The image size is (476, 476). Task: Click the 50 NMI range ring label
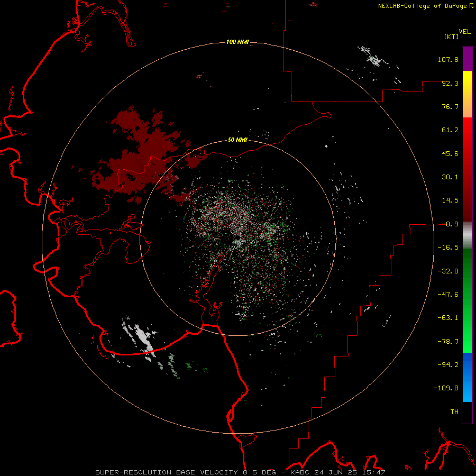pyautogui.click(x=237, y=140)
